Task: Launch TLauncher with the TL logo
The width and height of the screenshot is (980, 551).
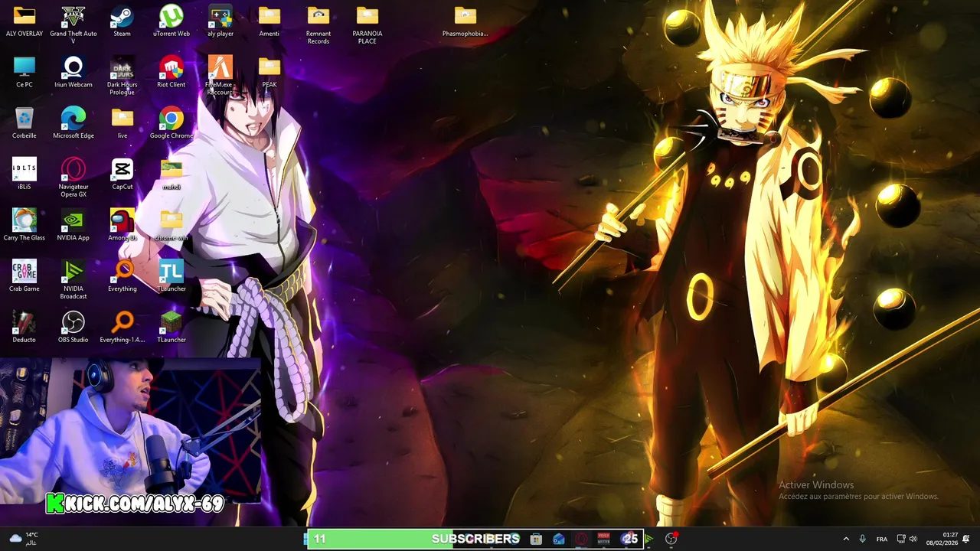Action: [171, 276]
